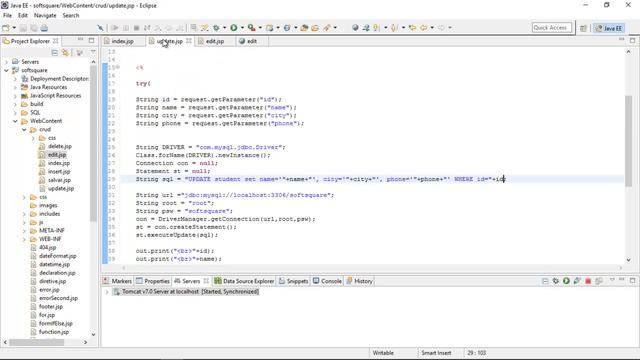The height and width of the screenshot is (360, 640).
Task: Collapse the crud folder
Action: 24,129
